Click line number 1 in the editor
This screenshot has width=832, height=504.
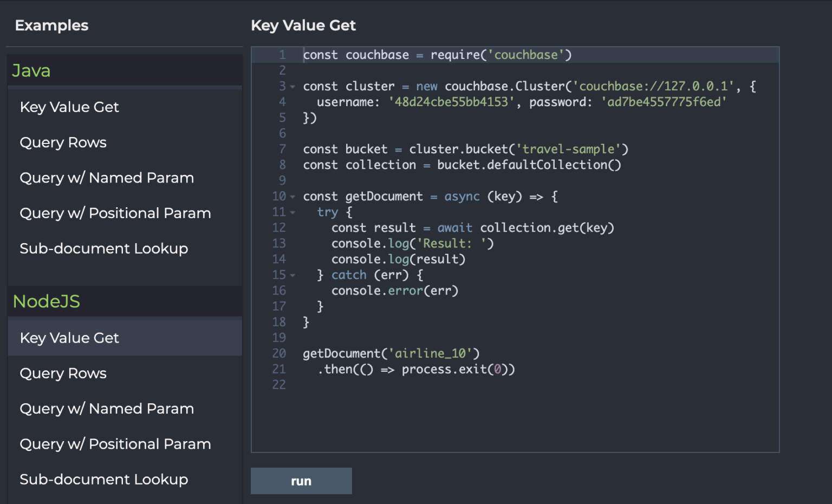[282, 55]
